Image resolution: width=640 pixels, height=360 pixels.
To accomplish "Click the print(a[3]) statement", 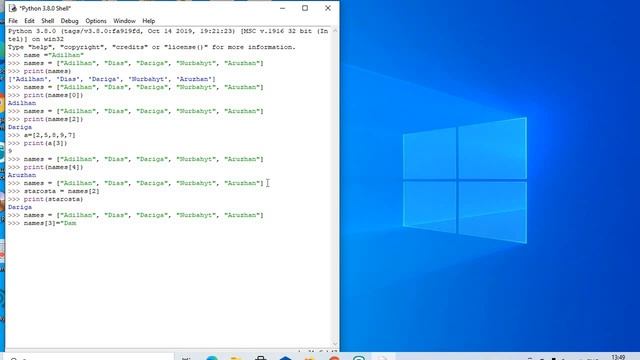I will point(45,143).
